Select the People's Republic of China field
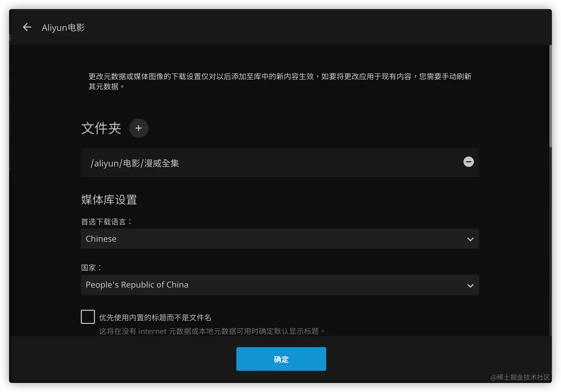This screenshot has width=561, height=392. click(x=280, y=285)
